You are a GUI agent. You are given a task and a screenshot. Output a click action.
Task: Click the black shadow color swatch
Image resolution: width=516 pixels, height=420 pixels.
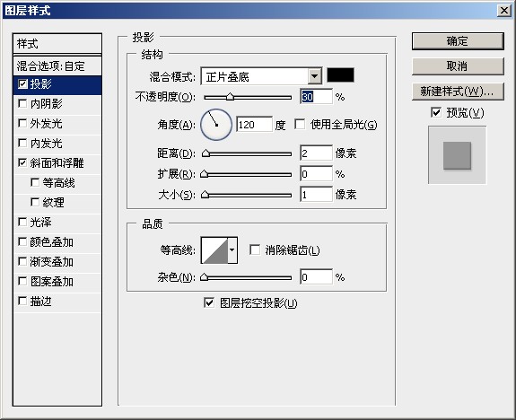pos(341,75)
